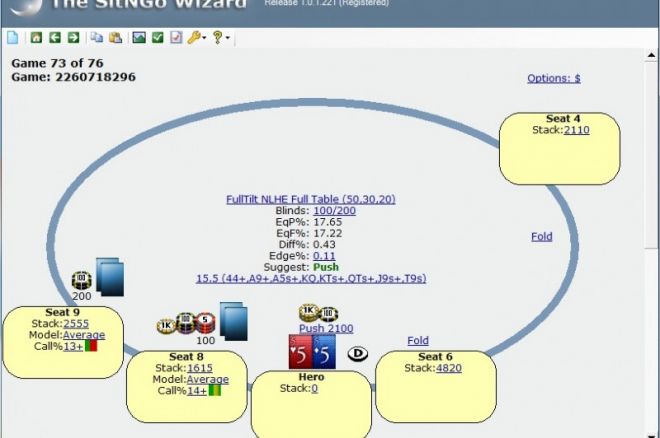Click Diff%: 0.43 value
The image size is (660, 438).
point(324,245)
